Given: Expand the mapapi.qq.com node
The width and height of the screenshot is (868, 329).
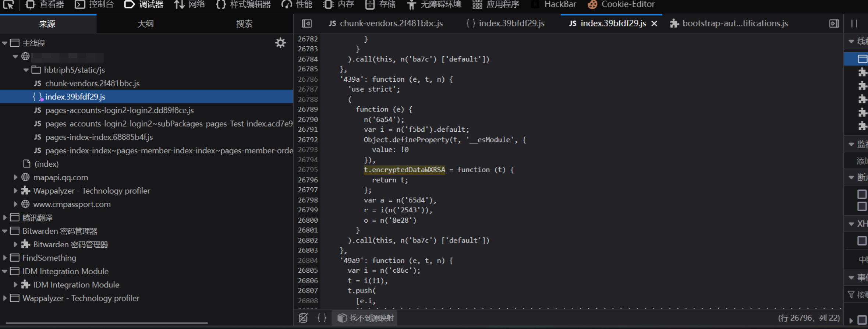Looking at the screenshot, I should click(x=15, y=177).
